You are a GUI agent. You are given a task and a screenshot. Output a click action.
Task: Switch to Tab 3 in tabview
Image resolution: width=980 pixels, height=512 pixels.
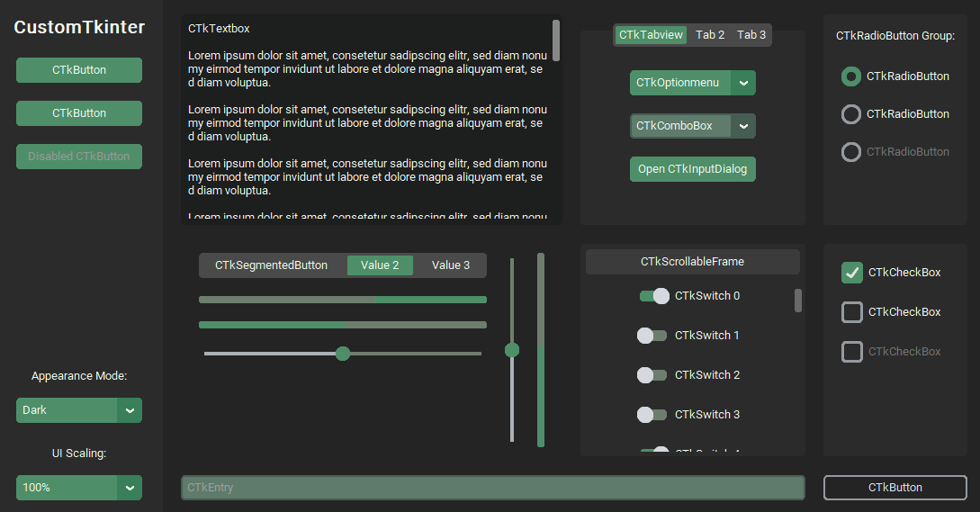click(751, 35)
